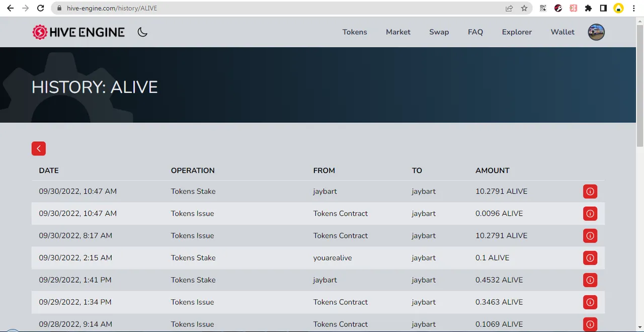
Task: Select the '0.0096 ALIVE' amount cell
Action: tap(499, 213)
